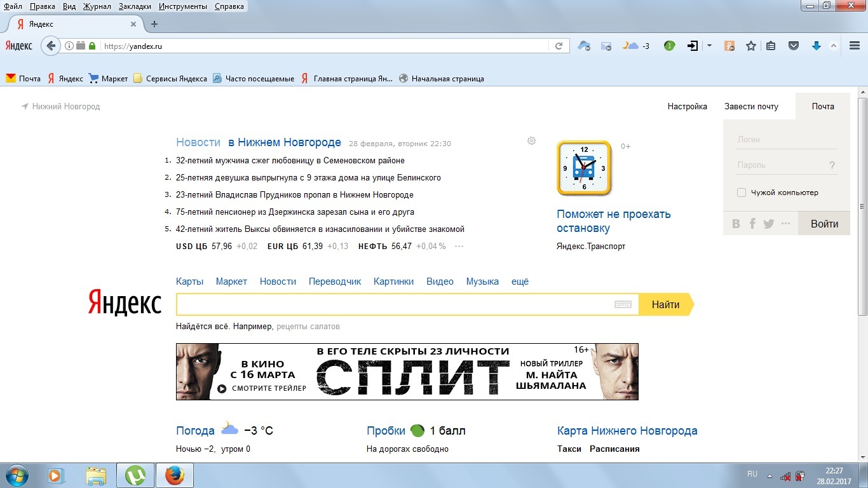Open the Windows Start menu

pyautogui.click(x=16, y=475)
